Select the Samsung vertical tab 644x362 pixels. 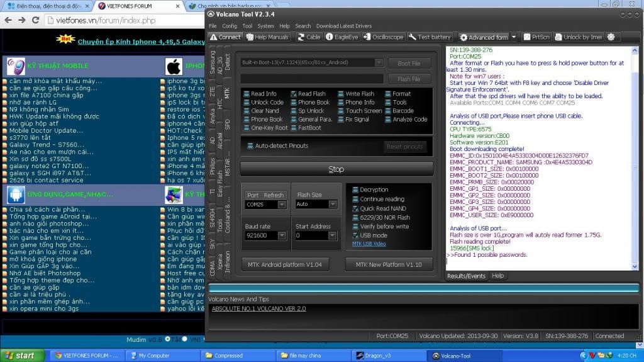coord(213,62)
